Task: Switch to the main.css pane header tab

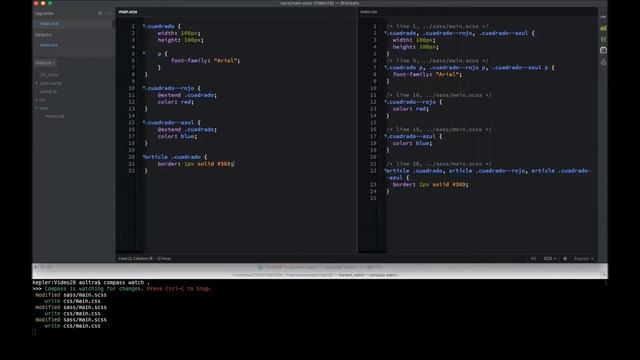Action: tap(369, 12)
